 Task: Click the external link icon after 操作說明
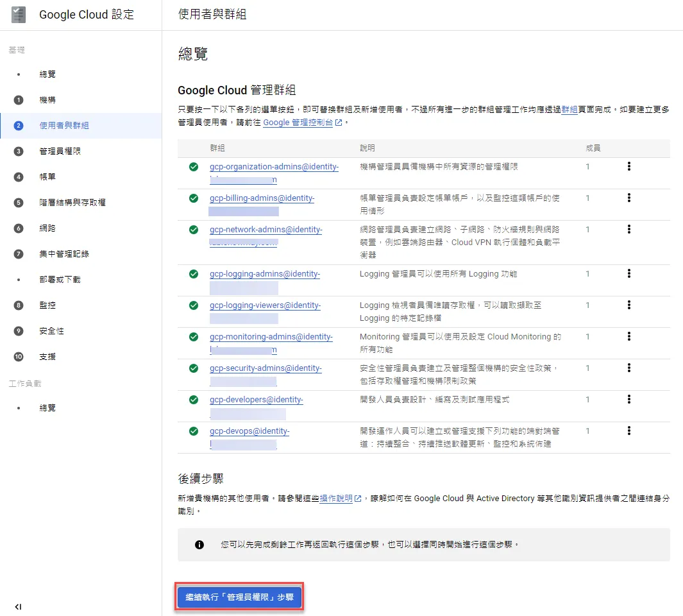(358, 499)
